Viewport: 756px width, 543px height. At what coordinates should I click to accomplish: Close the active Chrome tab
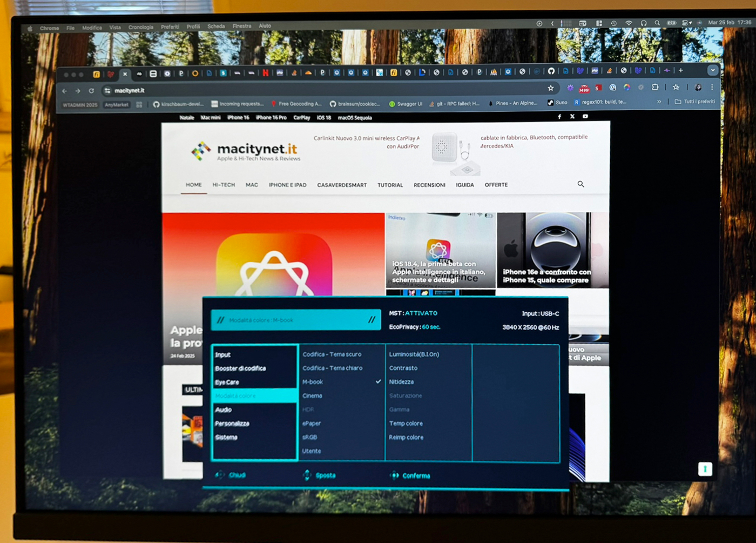point(125,74)
